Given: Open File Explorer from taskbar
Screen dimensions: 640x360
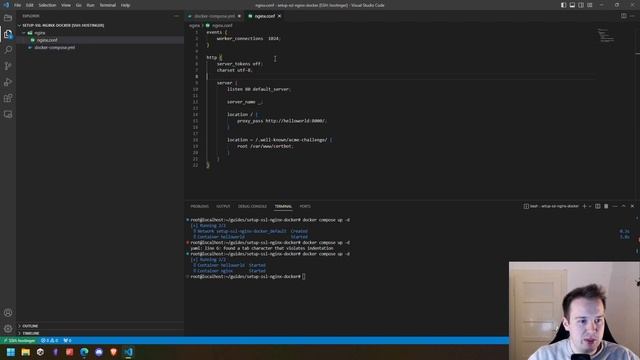Looking at the screenshot, I should click(26, 352).
